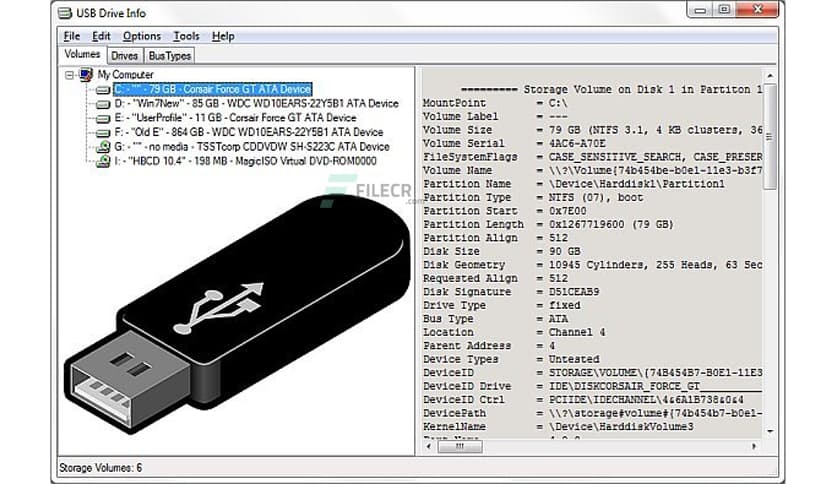Collapse the My Computer tree node

pyautogui.click(x=69, y=75)
